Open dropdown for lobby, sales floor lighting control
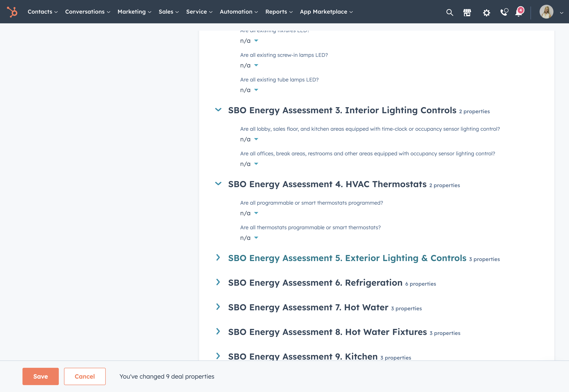The image size is (569, 392). [249, 139]
